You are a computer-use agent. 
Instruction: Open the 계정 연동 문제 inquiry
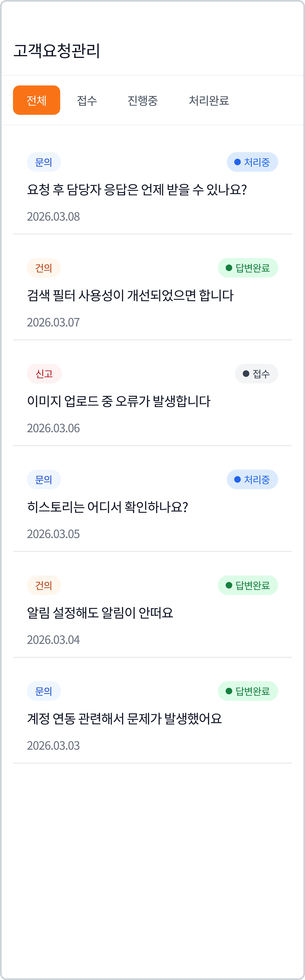[x=124, y=718]
